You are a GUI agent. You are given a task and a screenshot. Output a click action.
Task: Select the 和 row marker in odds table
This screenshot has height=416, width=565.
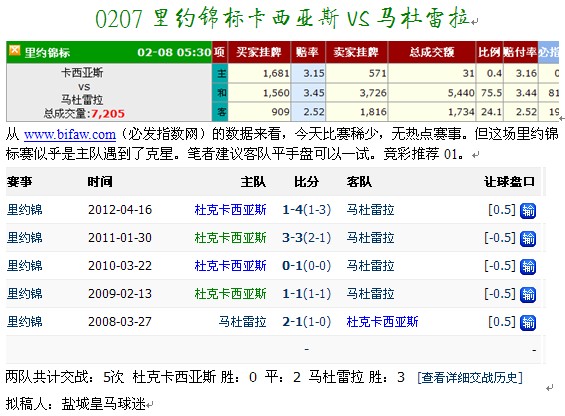220,93
